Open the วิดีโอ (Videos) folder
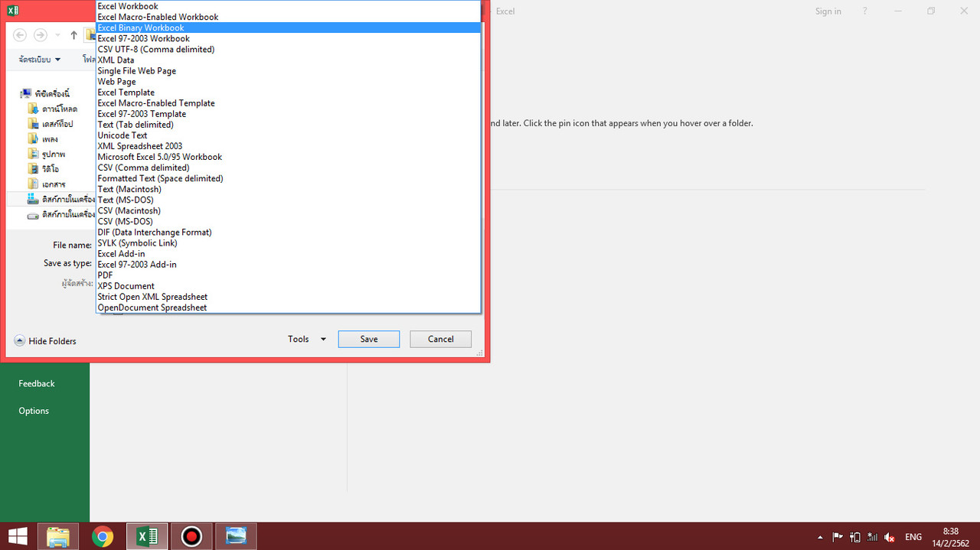The width and height of the screenshot is (980, 550). (44, 169)
